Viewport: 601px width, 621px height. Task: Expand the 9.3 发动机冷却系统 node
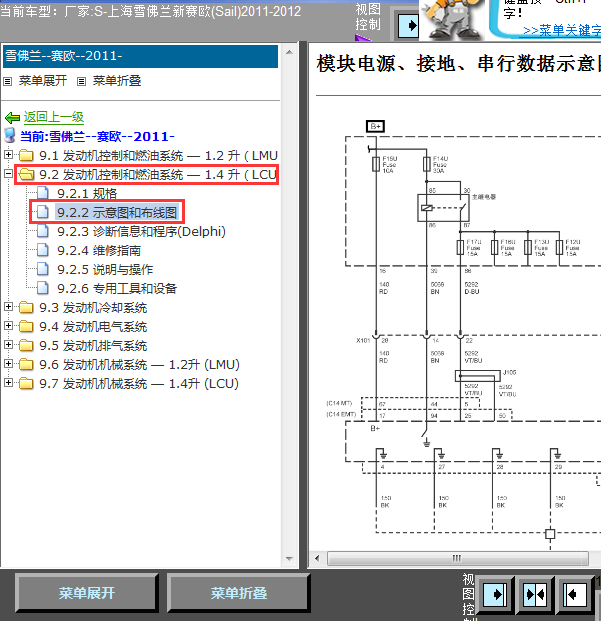(x=8, y=307)
